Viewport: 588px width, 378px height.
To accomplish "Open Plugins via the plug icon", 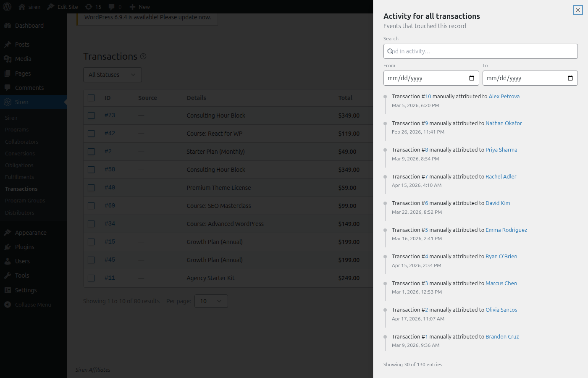I will pyautogui.click(x=9, y=247).
